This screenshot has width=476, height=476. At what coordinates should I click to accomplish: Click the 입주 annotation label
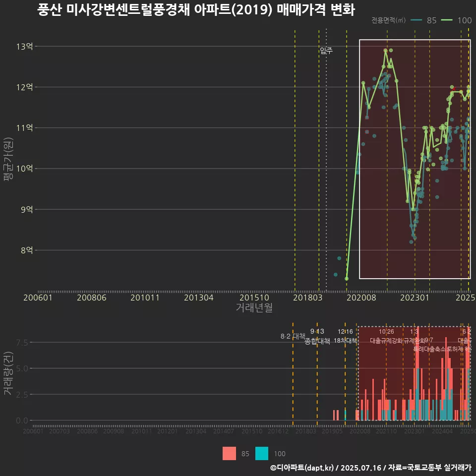coord(326,51)
